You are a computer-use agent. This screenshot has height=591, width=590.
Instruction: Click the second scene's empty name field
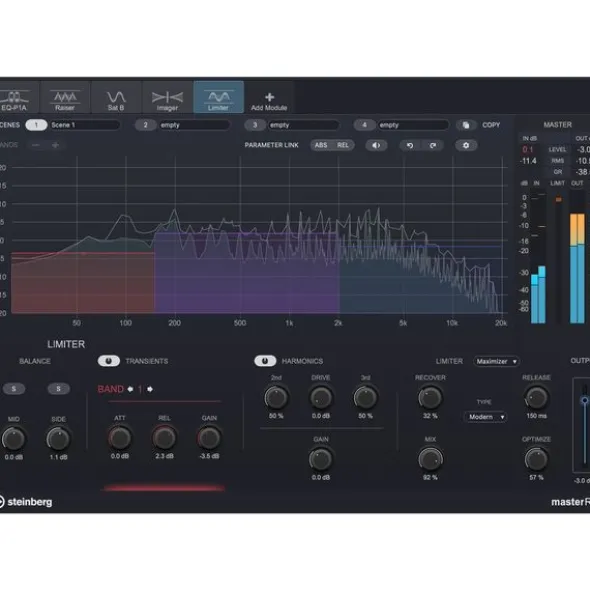pos(194,125)
